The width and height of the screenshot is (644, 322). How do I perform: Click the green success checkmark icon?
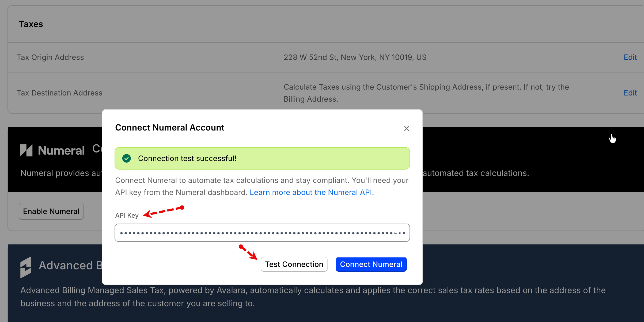127,158
